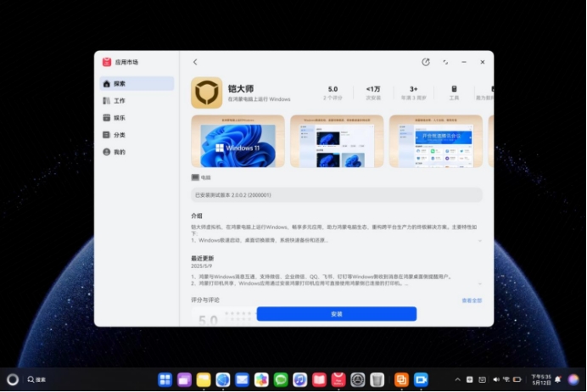Open the 探索 (Explore) sidebar tab

pos(137,84)
